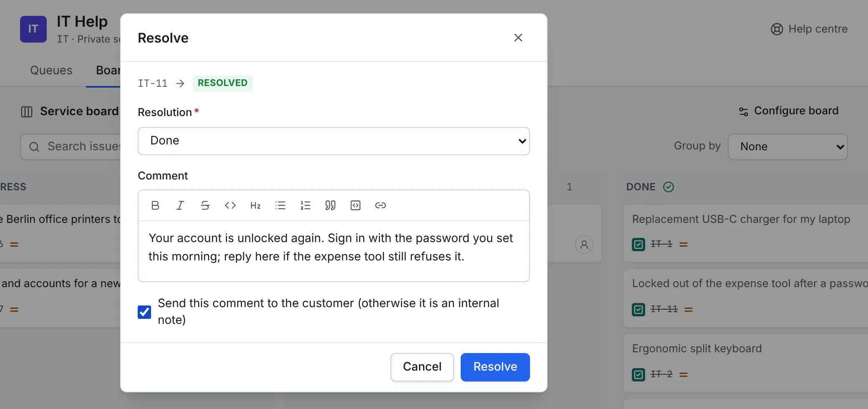
Task: Click the Service board heading
Action: click(x=79, y=111)
